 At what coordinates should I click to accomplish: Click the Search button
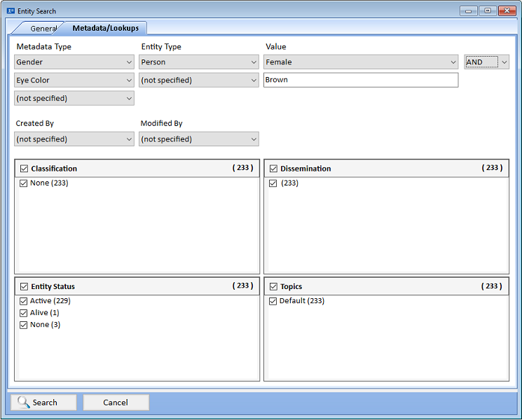pyautogui.click(x=43, y=402)
